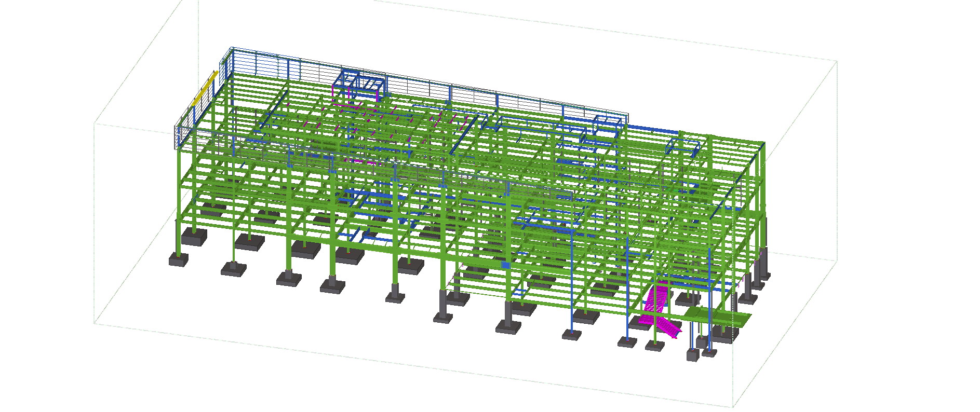Select the lowest small footing cube at far right
The height and width of the screenshot is (412, 980).
click(x=692, y=355)
